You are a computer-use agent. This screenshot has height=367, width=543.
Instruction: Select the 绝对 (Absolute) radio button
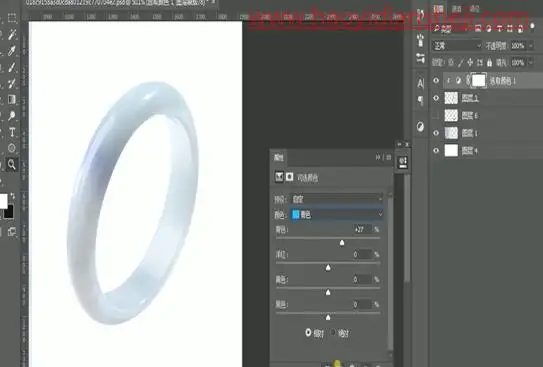click(333, 333)
